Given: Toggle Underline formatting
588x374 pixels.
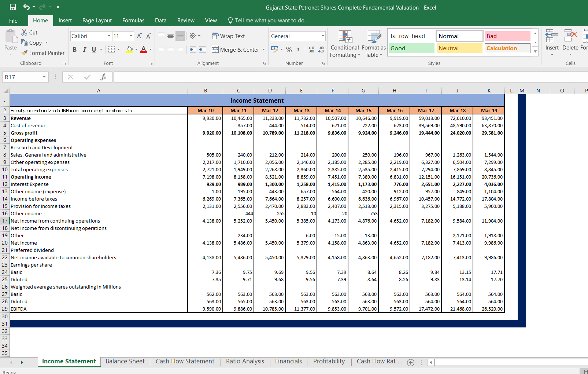Looking at the screenshot, I should 94,49.
